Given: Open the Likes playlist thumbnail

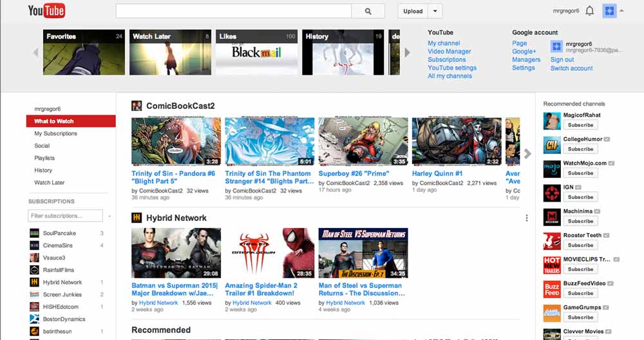Looking at the screenshot, I should click(257, 52).
